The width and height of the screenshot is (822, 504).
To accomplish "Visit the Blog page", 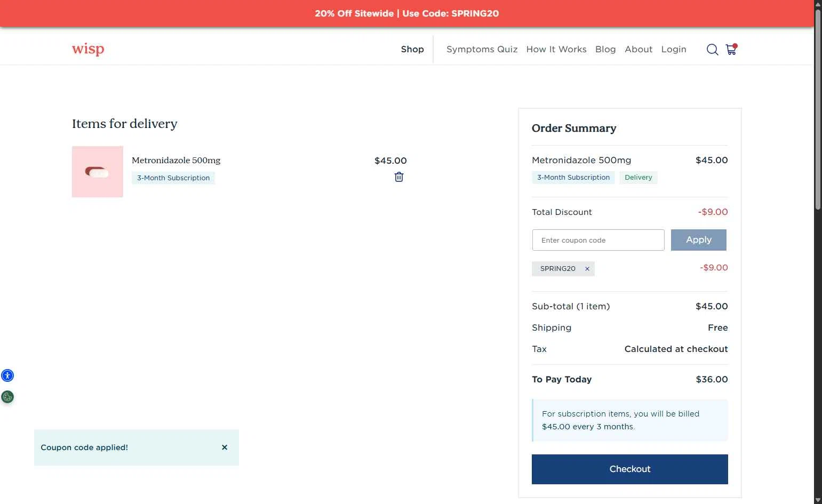I will pyautogui.click(x=605, y=49).
